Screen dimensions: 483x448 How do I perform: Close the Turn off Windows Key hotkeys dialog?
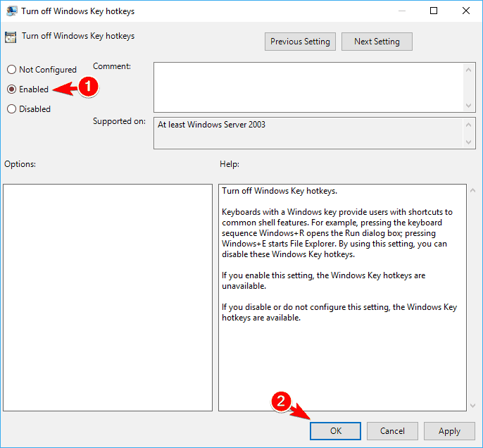click(x=465, y=11)
